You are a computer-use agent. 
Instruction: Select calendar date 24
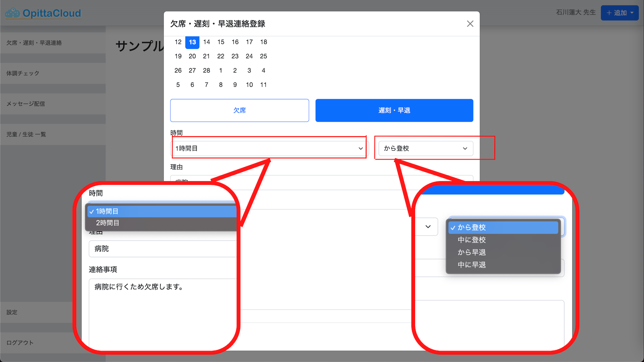click(249, 56)
